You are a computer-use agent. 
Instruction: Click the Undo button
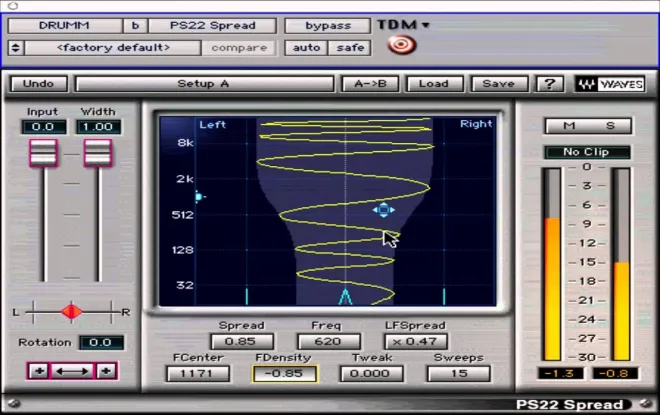pyautogui.click(x=38, y=84)
